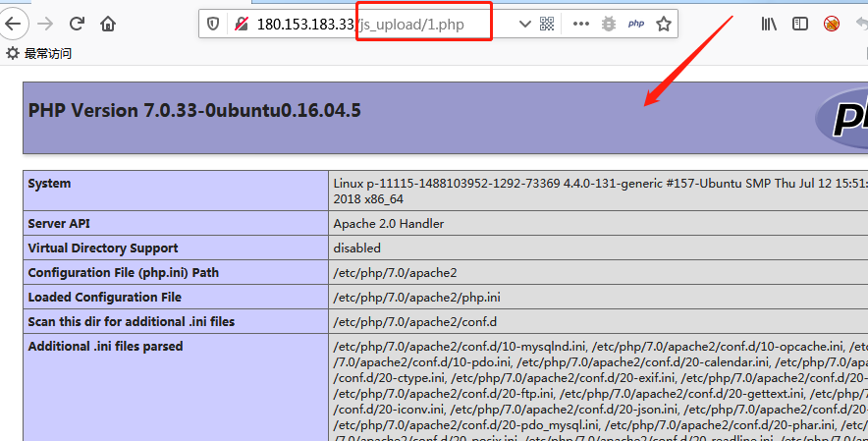Click the php extension icon in address bar
Image resolution: width=868 pixels, height=441 pixels.
click(x=636, y=24)
